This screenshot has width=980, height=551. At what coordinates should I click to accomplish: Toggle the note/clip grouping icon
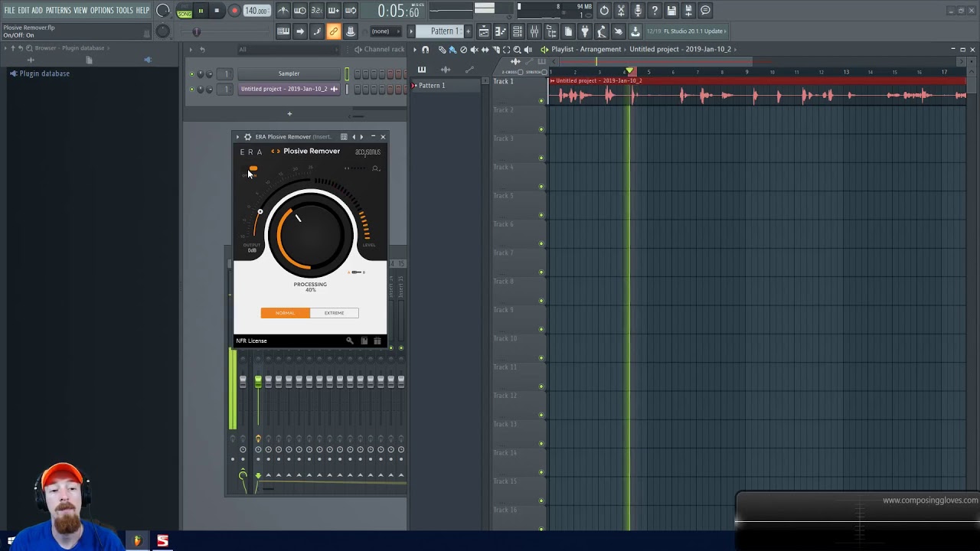pyautogui.click(x=317, y=31)
